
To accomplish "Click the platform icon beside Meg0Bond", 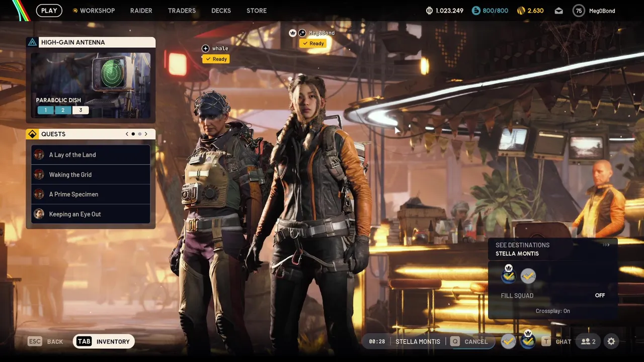I will (x=302, y=33).
